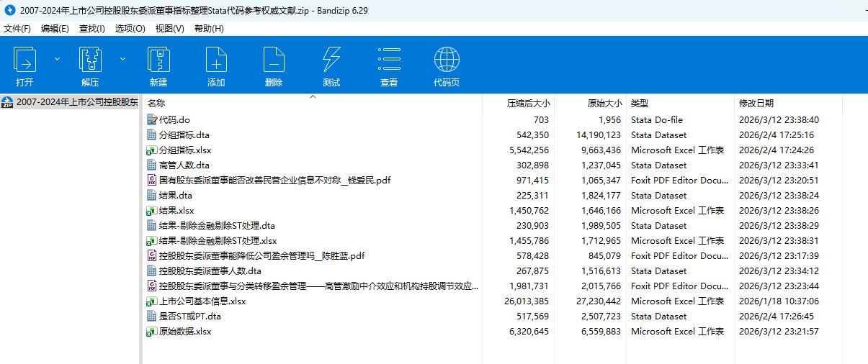Sort by the 名称 column header
The image size is (868, 364).
(156, 104)
